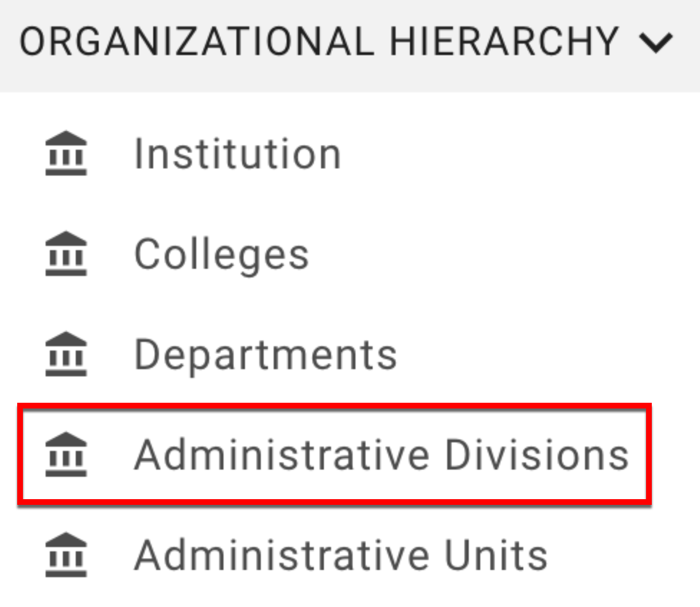700x607 pixels.
Task: Click the Administrative Units building icon
Action: pyautogui.click(x=66, y=555)
